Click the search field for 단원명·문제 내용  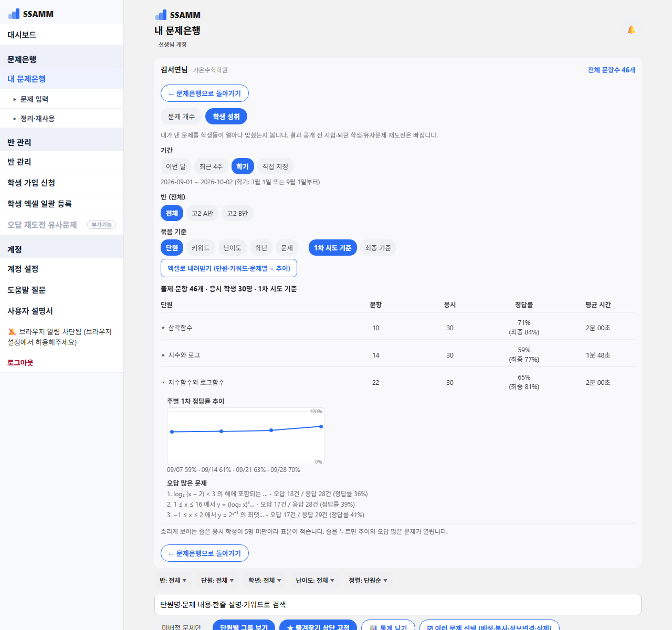coord(397,604)
